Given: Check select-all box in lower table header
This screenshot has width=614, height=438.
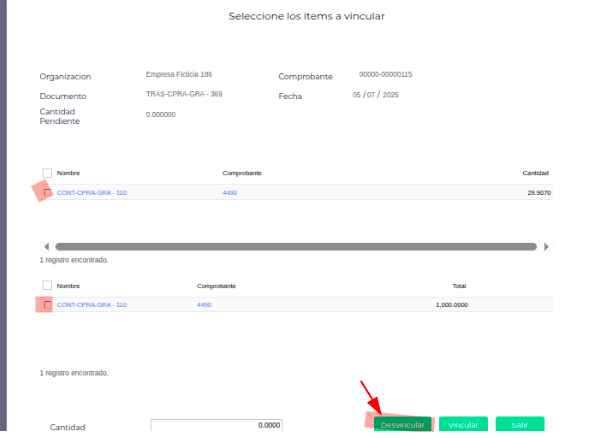Looking at the screenshot, I should click(x=47, y=285).
